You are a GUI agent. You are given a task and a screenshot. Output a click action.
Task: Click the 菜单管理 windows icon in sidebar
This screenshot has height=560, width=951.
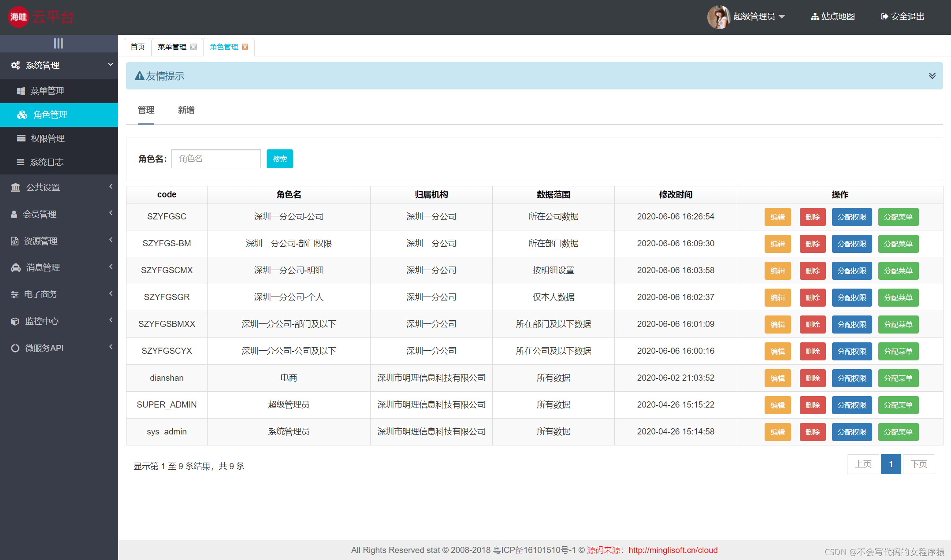pos(21,91)
